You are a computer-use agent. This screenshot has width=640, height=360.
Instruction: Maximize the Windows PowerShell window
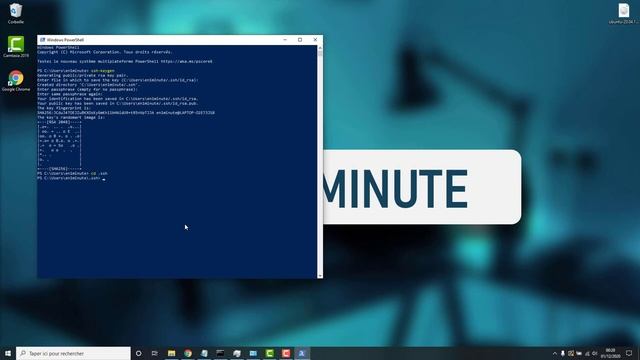[x=300, y=40]
